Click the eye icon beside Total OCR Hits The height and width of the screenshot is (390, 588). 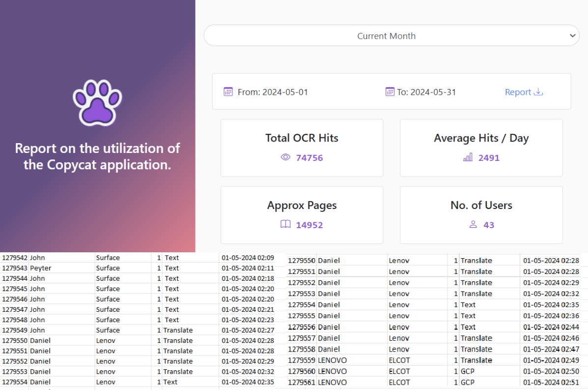point(285,157)
